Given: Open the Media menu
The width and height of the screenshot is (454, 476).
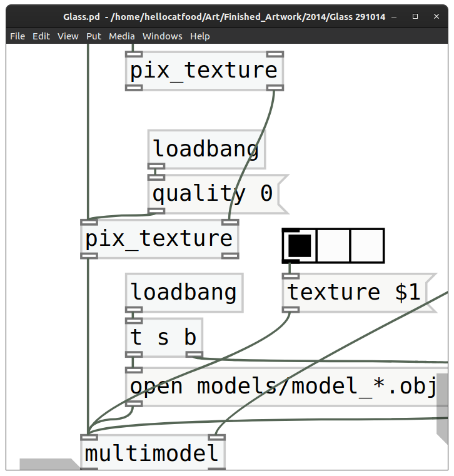Looking at the screenshot, I should point(122,36).
